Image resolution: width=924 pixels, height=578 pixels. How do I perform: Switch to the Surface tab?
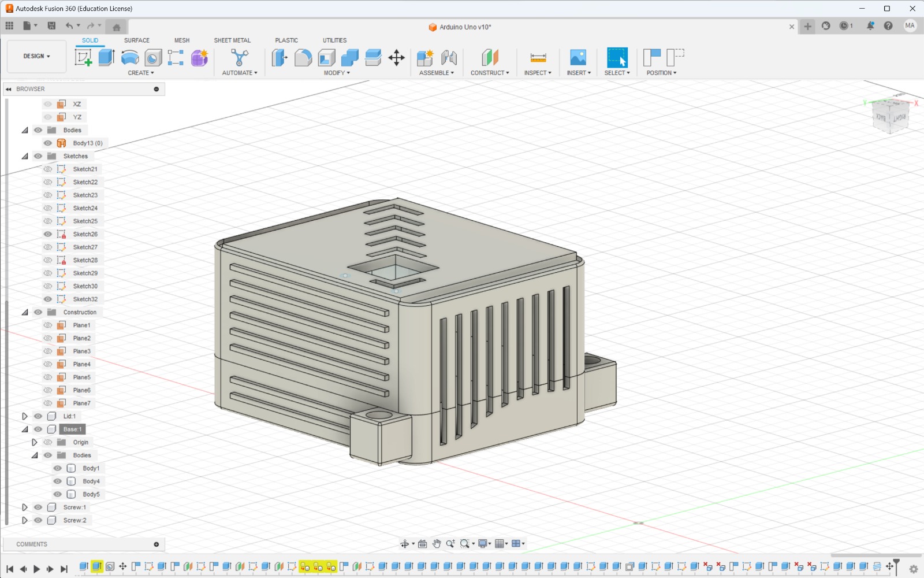pyautogui.click(x=136, y=40)
